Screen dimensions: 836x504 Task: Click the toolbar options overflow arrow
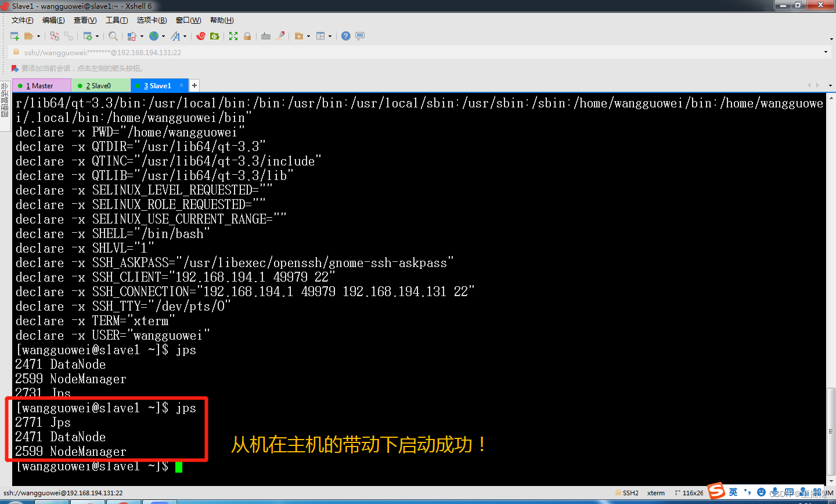831,39
